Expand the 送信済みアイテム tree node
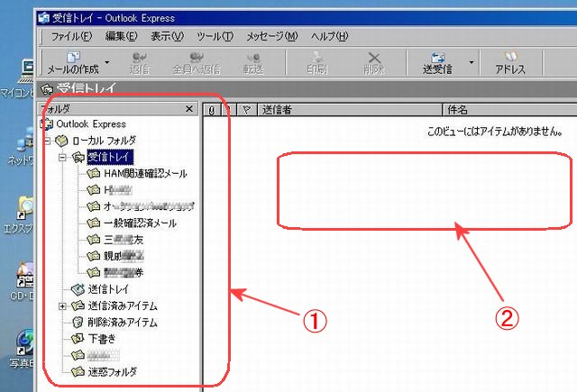 click(x=62, y=306)
